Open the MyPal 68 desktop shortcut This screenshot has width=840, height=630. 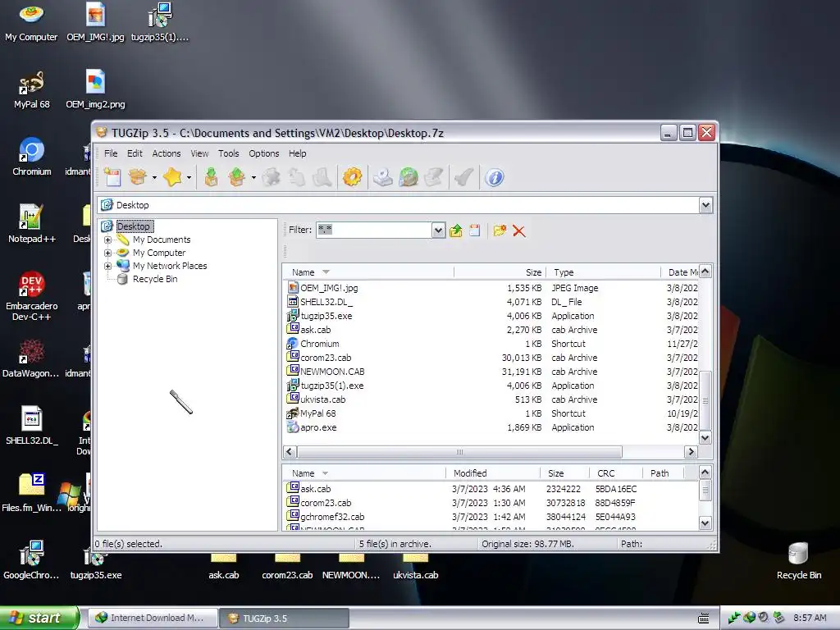point(31,89)
